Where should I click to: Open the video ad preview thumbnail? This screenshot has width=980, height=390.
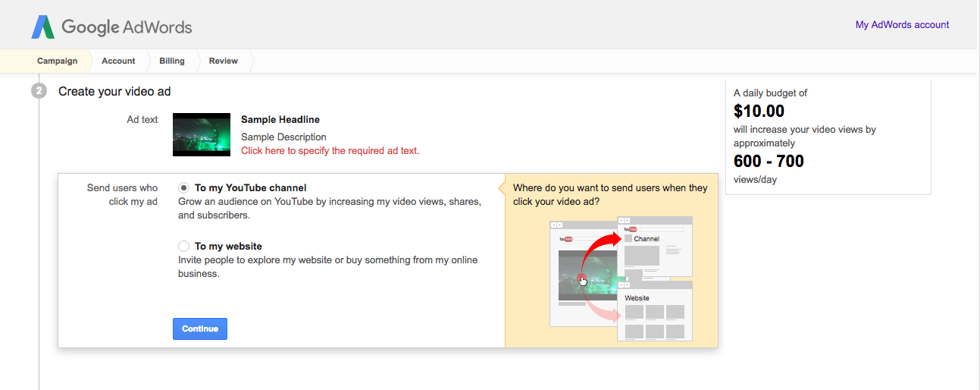pyautogui.click(x=202, y=134)
